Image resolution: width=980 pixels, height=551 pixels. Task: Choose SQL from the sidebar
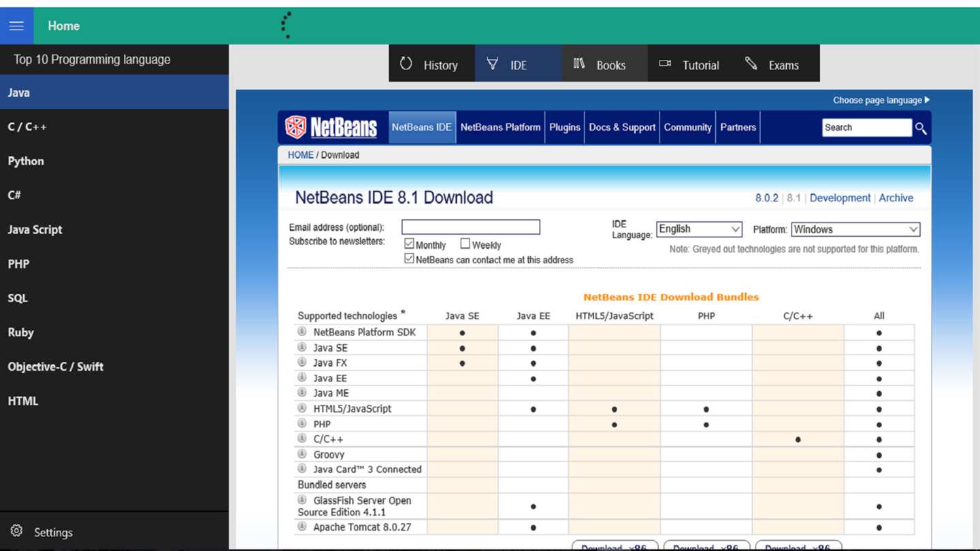click(x=114, y=298)
